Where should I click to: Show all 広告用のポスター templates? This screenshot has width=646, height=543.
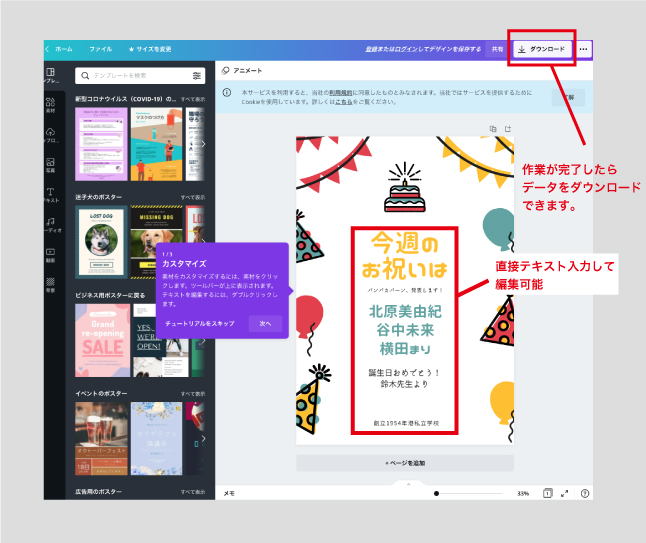(x=192, y=492)
